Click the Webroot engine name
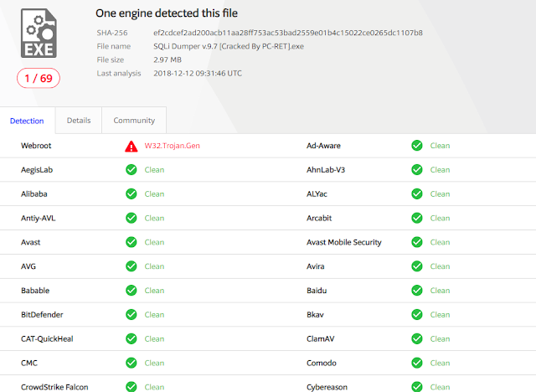The height and width of the screenshot is (392, 536). 36,146
